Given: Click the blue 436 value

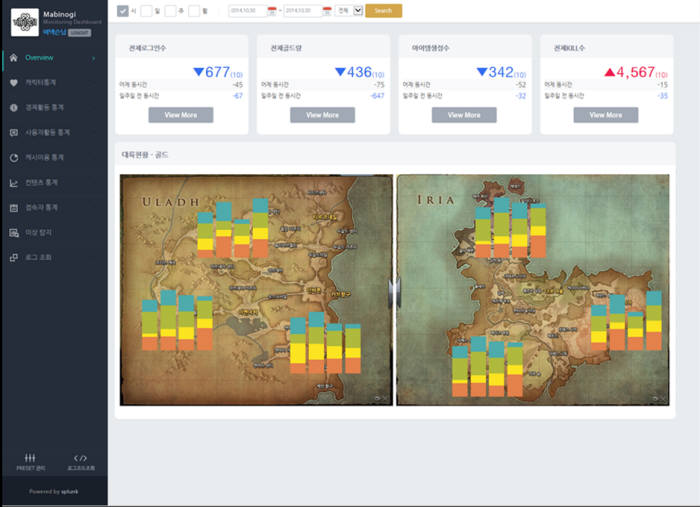Looking at the screenshot, I should click(x=359, y=72).
